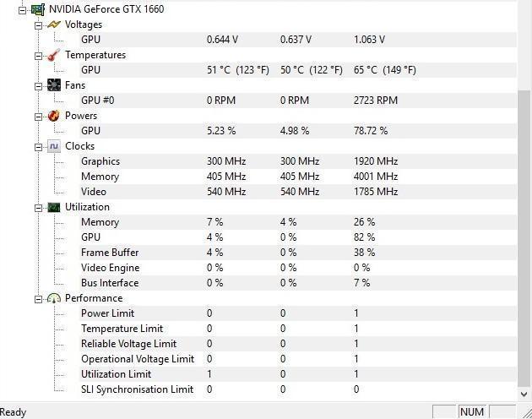The height and width of the screenshot is (419, 532).
Task: Click the Utilization chart icon
Action: 53,207
